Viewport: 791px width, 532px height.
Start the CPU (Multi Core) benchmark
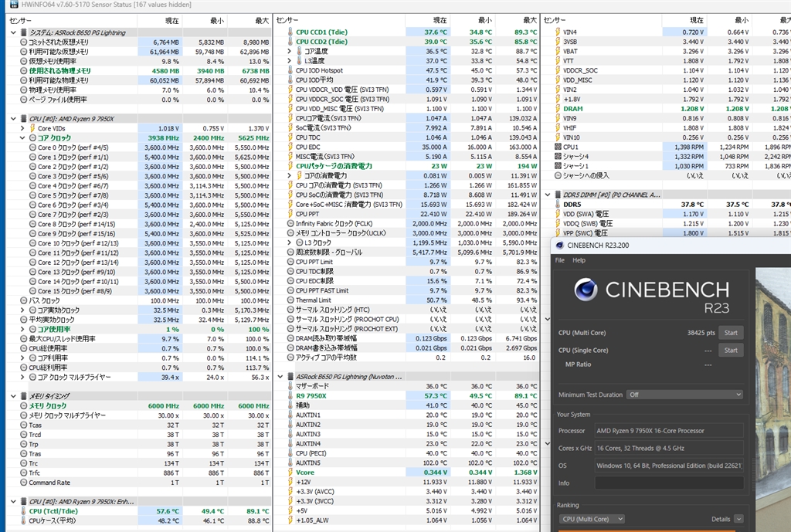[732, 333]
